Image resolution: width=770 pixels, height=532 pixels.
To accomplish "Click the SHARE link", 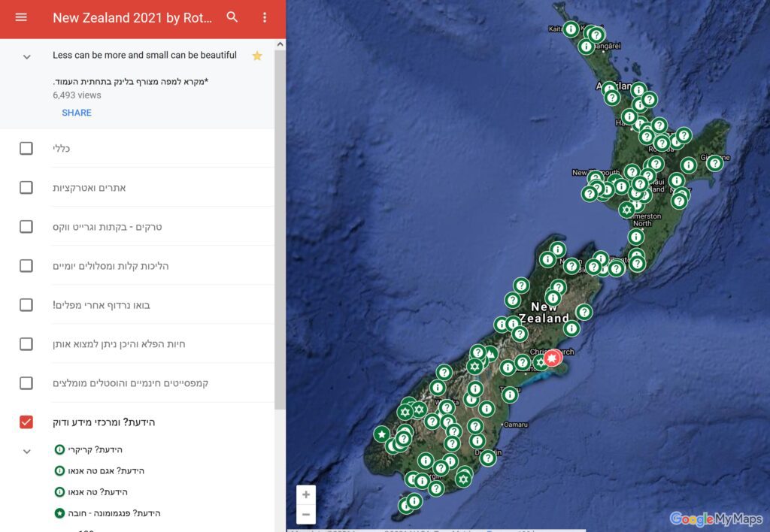I will point(77,113).
